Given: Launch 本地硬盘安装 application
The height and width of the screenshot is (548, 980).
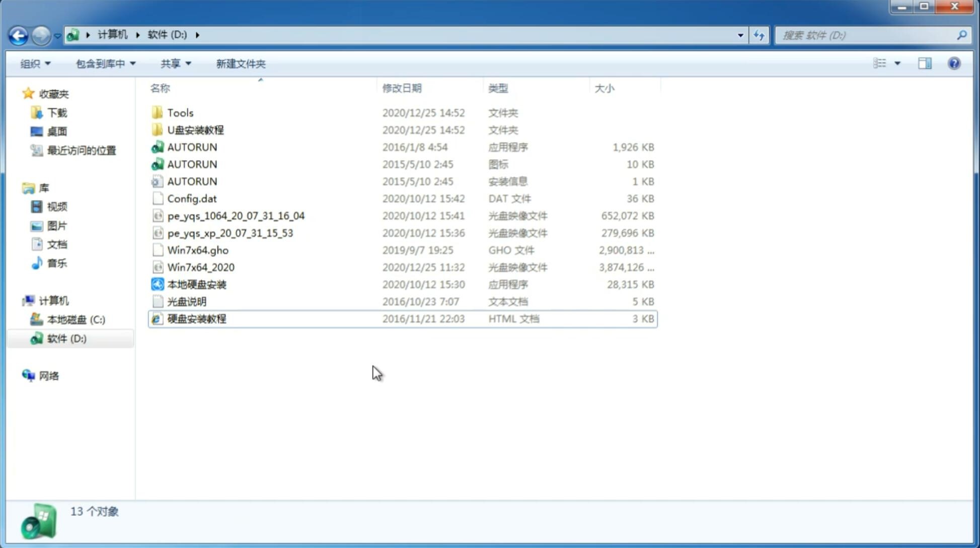Looking at the screenshot, I should (x=196, y=284).
